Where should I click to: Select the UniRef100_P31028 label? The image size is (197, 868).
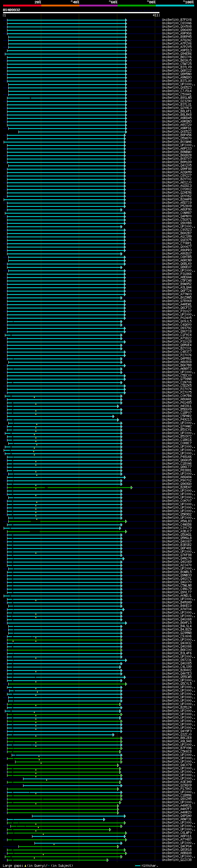pos(177,342)
